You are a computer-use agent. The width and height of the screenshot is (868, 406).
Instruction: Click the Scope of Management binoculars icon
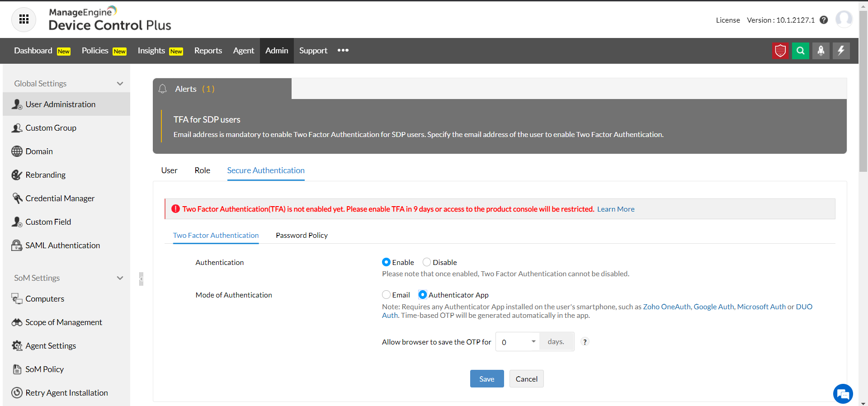17,322
